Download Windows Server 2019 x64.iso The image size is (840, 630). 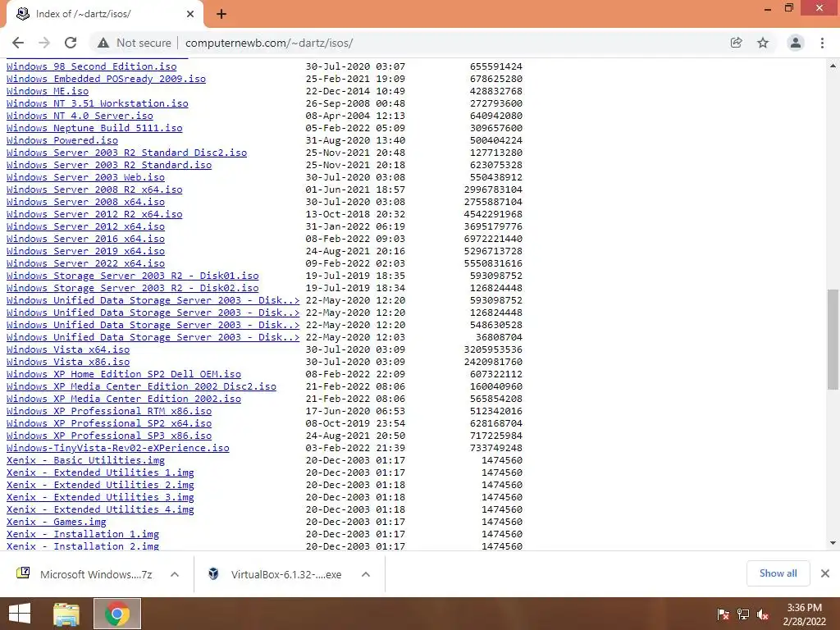[x=85, y=251]
